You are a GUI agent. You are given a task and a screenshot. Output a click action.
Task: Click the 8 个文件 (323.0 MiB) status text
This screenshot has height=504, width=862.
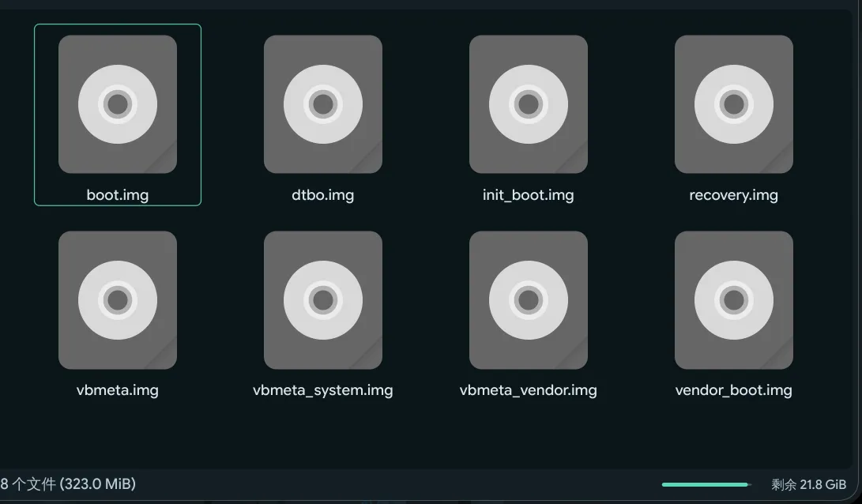point(69,483)
